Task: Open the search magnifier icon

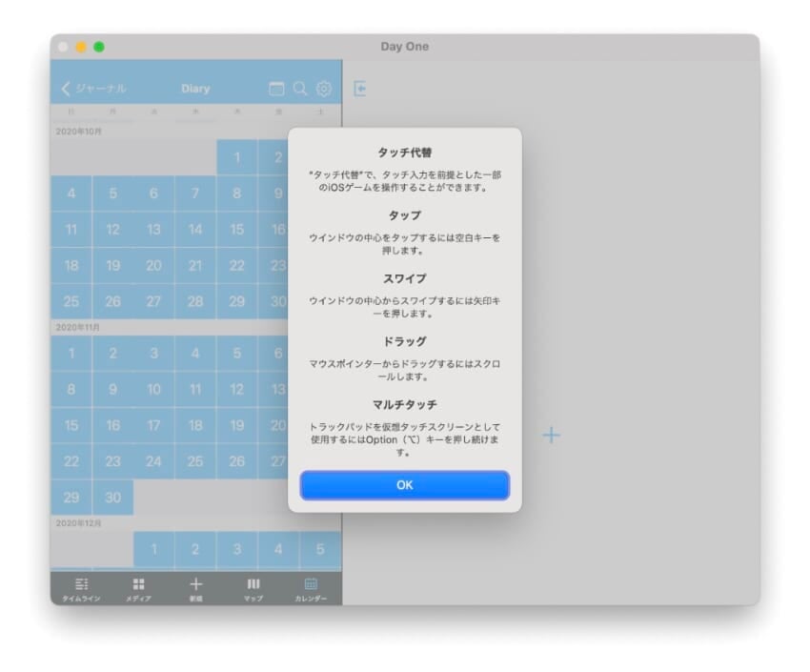Action: pyautogui.click(x=300, y=89)
